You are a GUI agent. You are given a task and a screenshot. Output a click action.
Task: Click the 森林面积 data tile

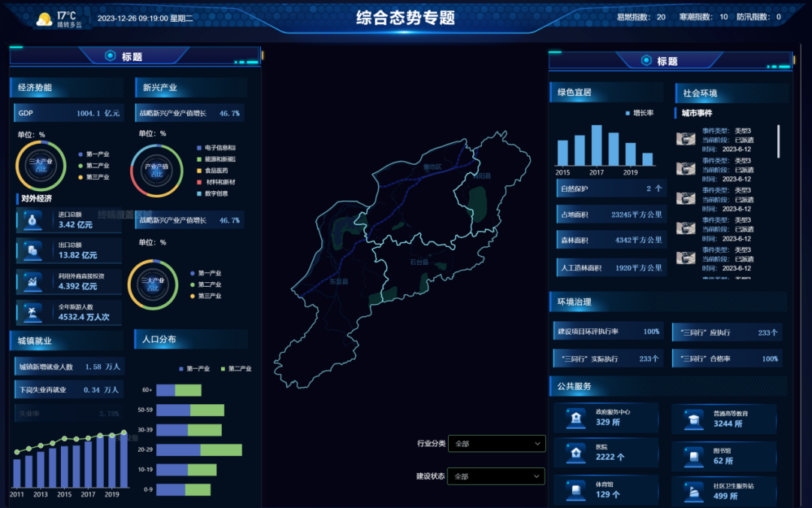pos(610,241)
